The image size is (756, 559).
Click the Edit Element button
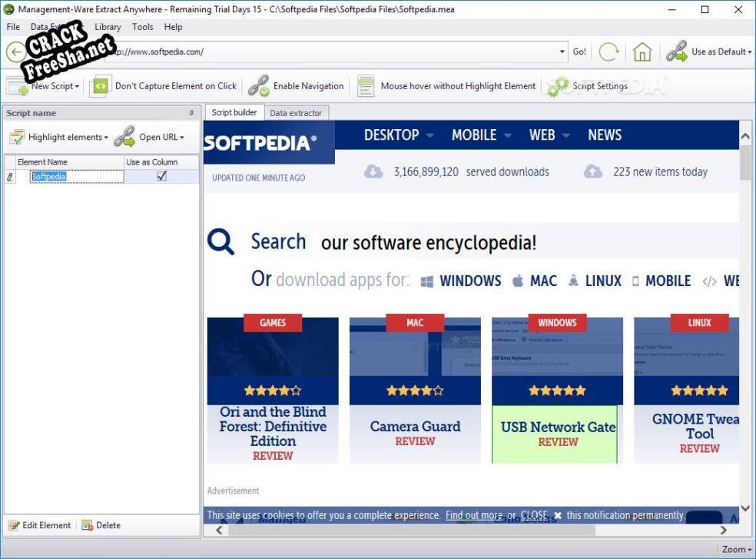point(39,526)
